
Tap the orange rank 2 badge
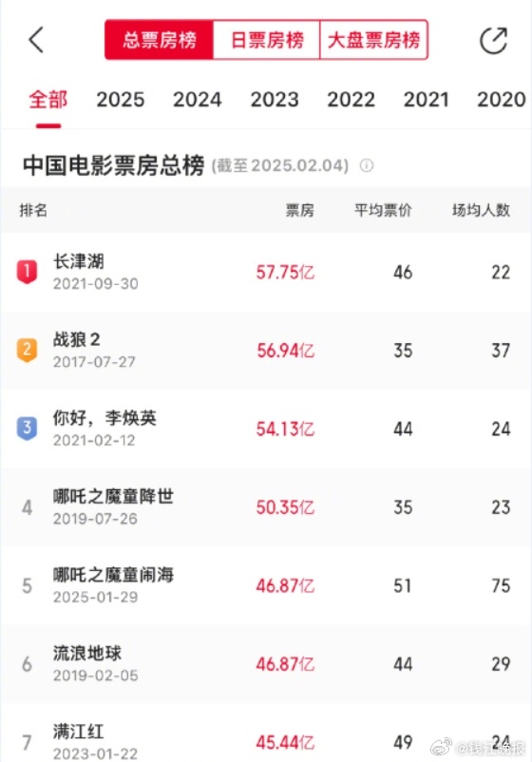click(x=28, y=350)
